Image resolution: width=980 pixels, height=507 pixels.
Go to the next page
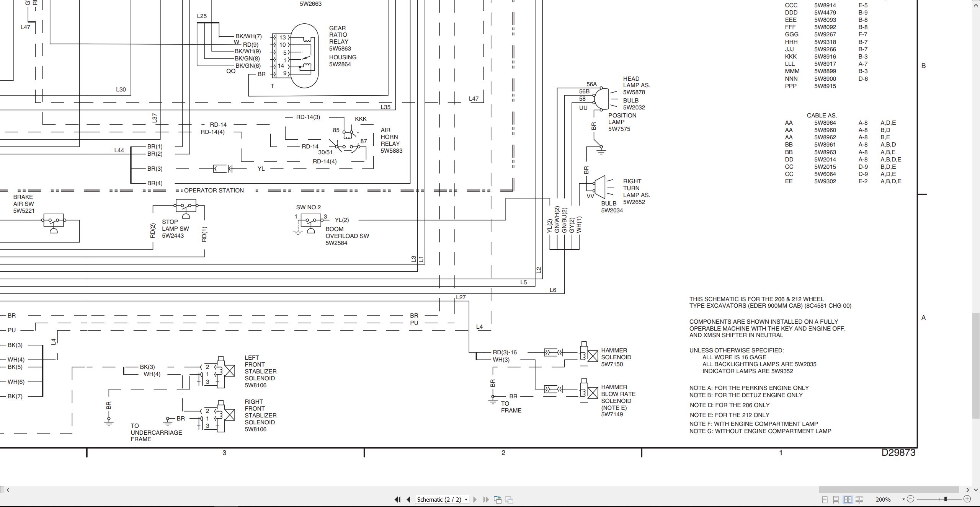pos(475,499)
